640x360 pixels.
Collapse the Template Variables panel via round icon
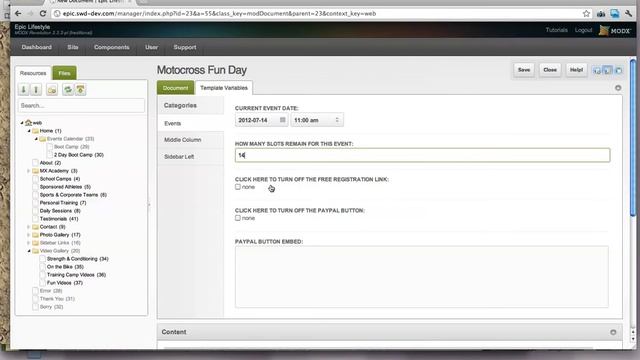point(618,88)
